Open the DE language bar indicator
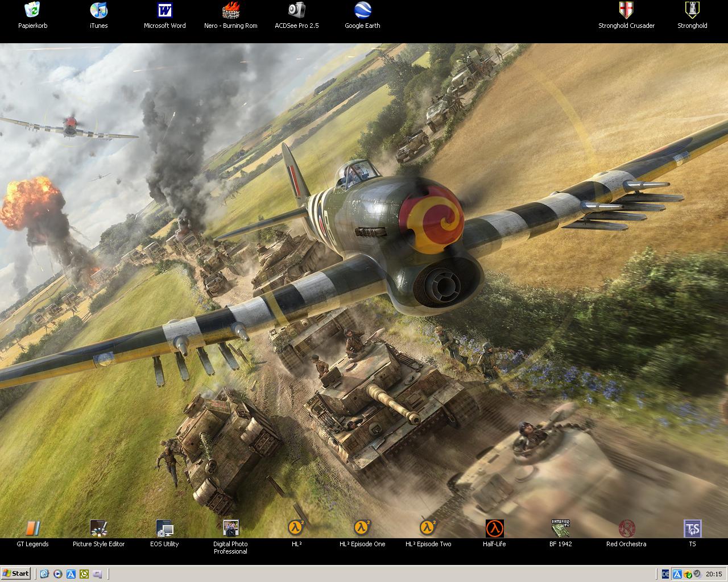Image resolution: width=728 pixels, height=582 pixels. pyautogui.click(x=665, y=574)
